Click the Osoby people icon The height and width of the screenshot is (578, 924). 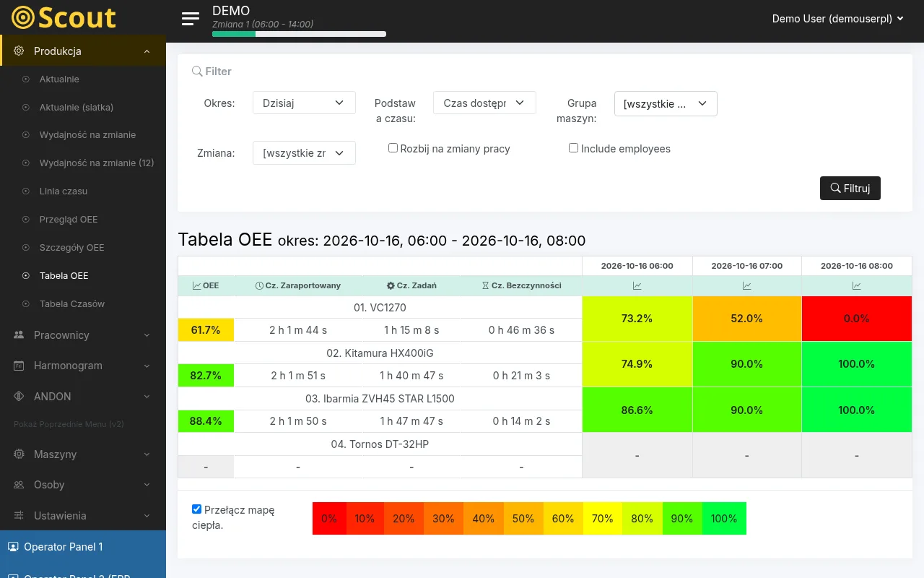(x=19, y=485)
